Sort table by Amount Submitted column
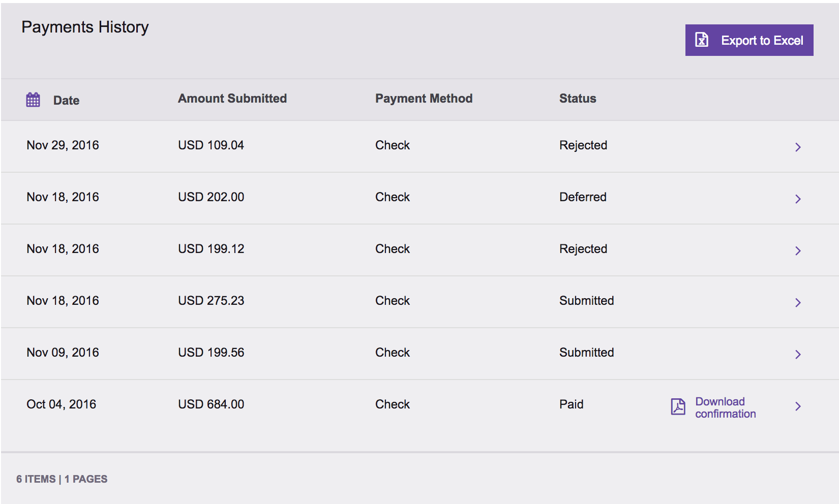Screen dimensions: 839x504 (x=232, y=98)
